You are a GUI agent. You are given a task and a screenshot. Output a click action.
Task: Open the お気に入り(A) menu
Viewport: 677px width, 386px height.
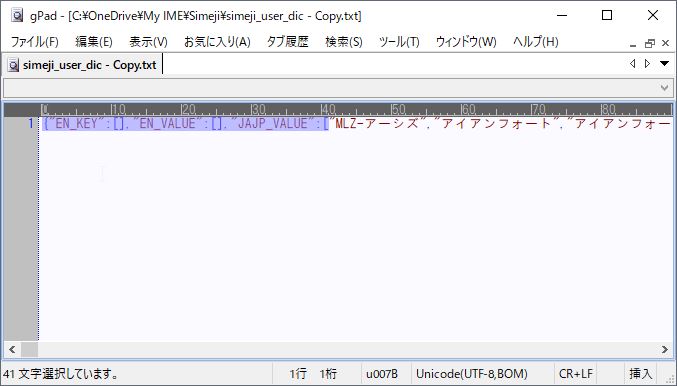(x=217, y=42)
